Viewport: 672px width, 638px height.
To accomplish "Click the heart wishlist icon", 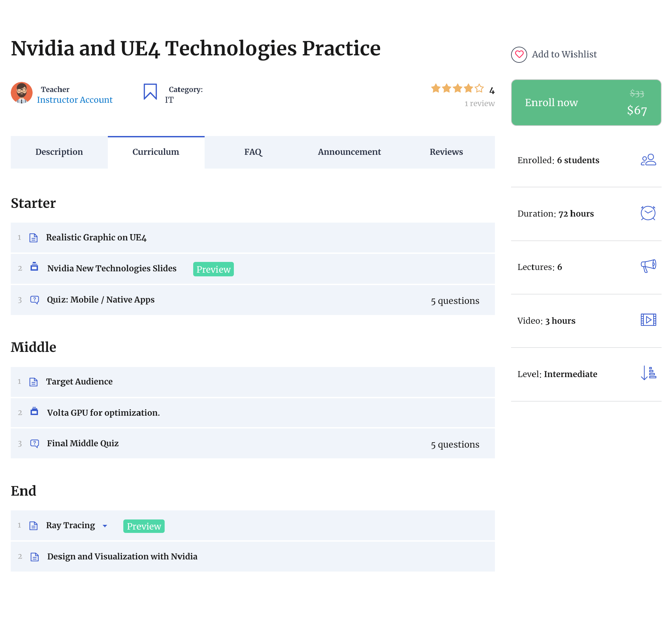I will (519, 54).
